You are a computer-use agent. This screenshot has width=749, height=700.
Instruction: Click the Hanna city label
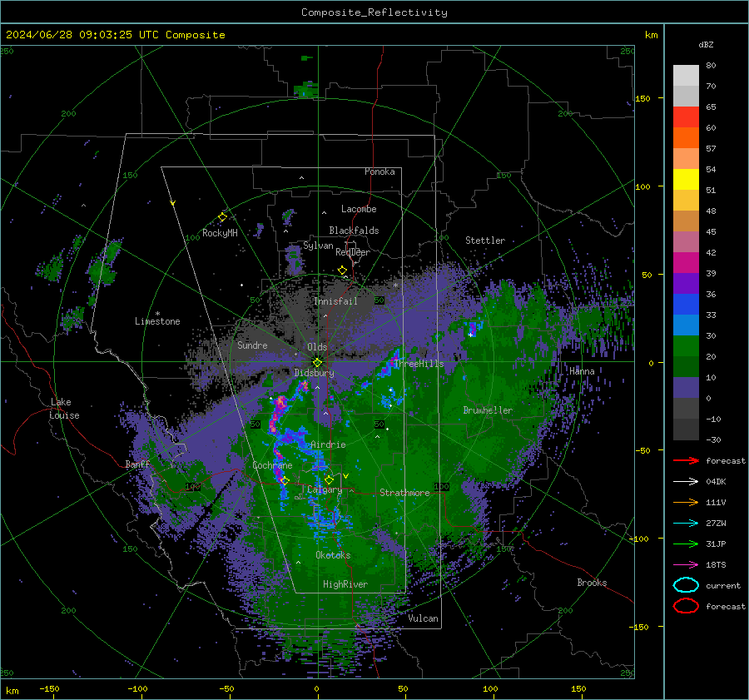tap(582, 371)
